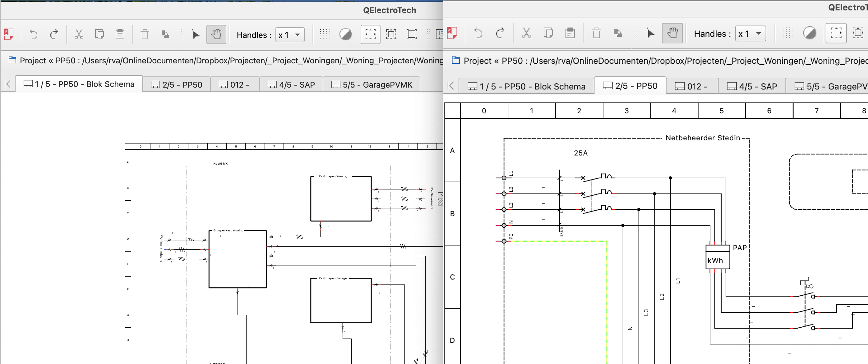868x364 pixels.
Task: Open Handles size dropdown in left window
Action: pyautogui.click(x=290, y=35)
